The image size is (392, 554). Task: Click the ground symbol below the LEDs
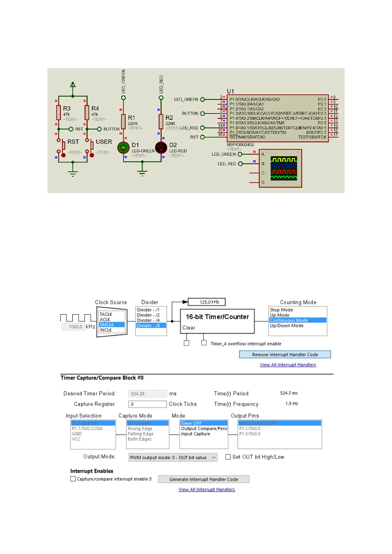pyautogui.click(x=142, y=174)
